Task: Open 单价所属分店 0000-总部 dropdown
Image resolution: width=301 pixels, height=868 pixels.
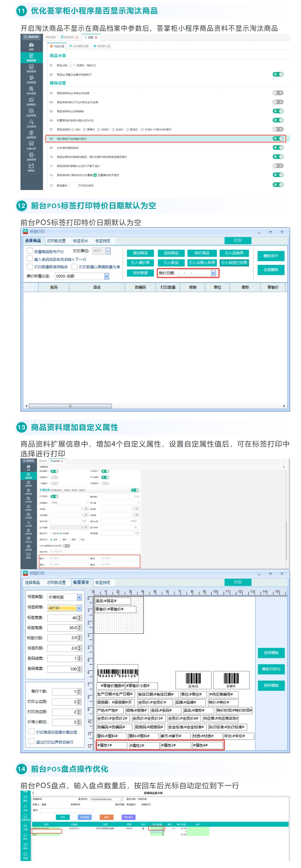Action: tap(106, 276)
